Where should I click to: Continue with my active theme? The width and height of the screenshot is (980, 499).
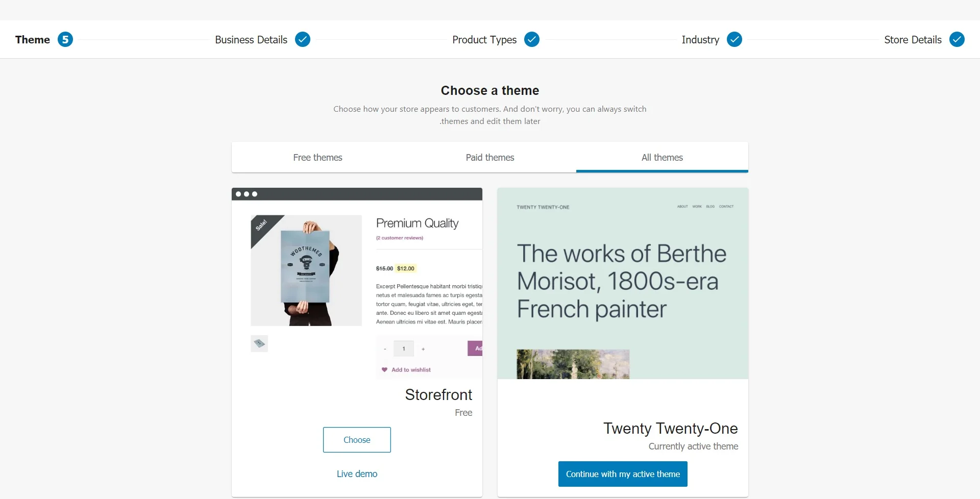[623, 474]
